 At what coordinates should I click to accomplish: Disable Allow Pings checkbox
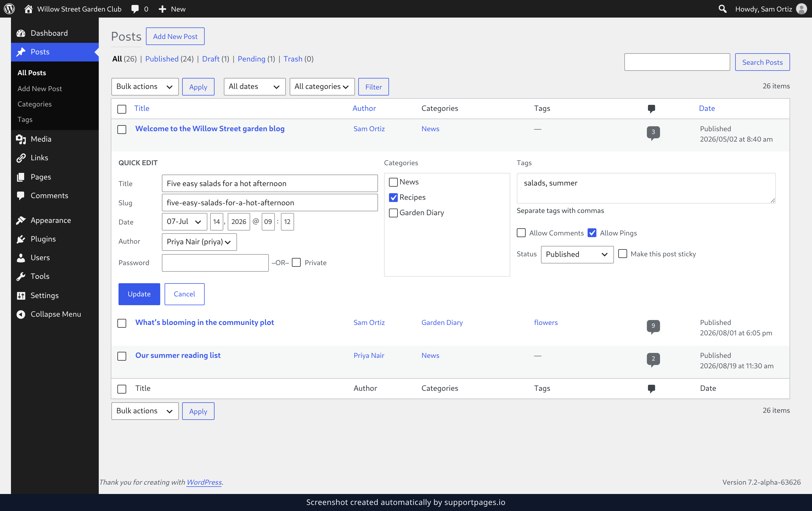tap(592, 233)
